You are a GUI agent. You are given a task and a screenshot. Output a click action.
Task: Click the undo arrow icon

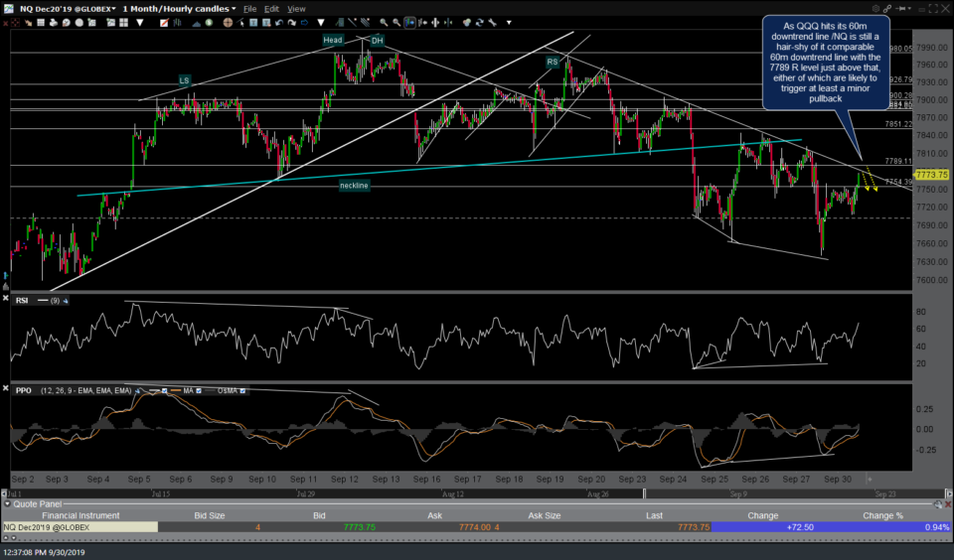pos(279,23)
